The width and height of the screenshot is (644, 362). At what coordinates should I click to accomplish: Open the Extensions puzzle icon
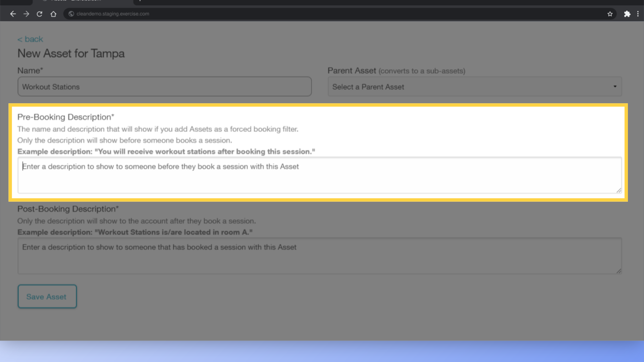pos(627,14)
